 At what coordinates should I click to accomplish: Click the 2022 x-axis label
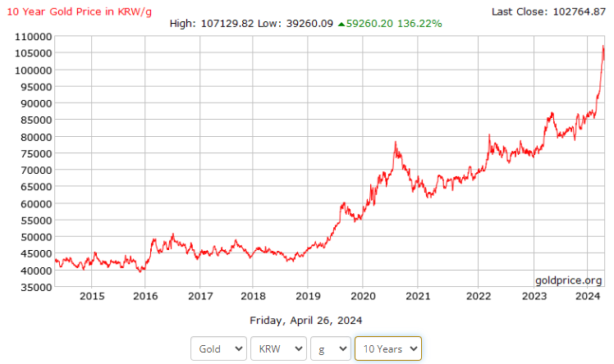point(478,296)
